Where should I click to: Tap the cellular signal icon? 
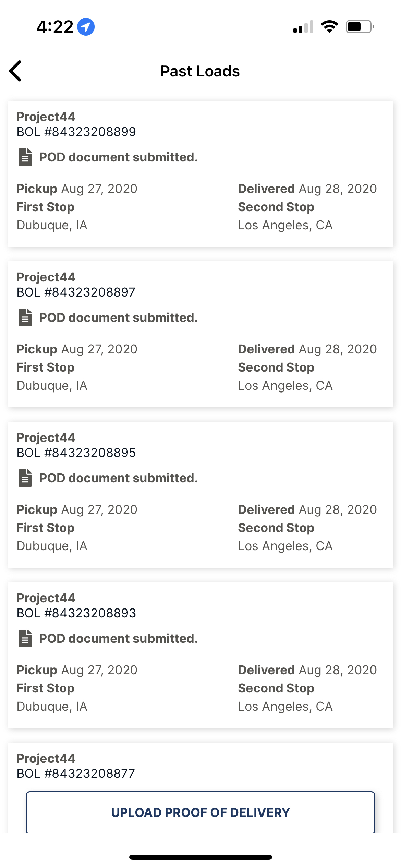[x=303, y=27]
